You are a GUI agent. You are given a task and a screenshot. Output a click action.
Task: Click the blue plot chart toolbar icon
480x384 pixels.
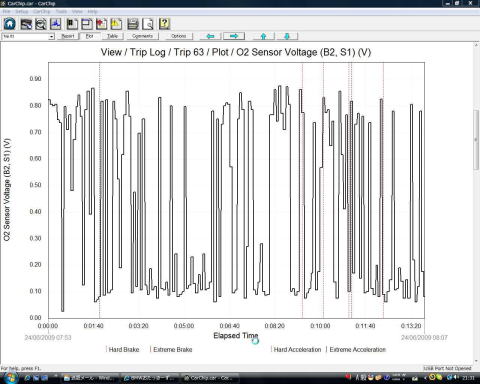(56, 24)
